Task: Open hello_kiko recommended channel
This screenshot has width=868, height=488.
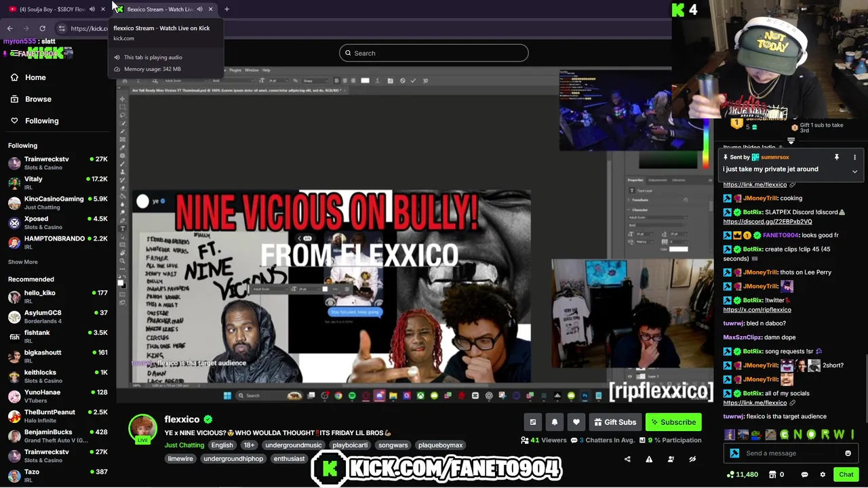Action: pos(58,297)
